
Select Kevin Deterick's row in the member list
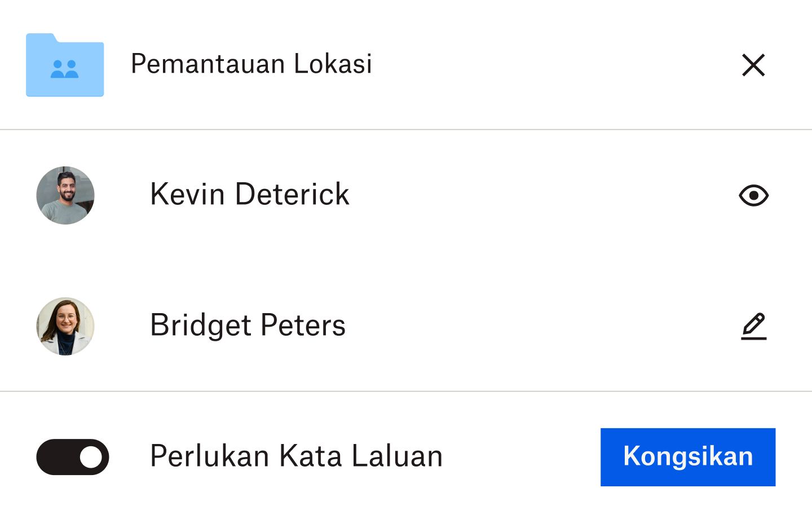pyautogui.click(x=249, y=195)
